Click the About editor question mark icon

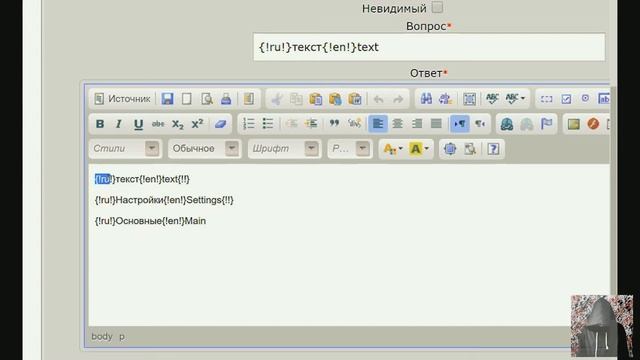pyautogui.click(x=493, y=149)
